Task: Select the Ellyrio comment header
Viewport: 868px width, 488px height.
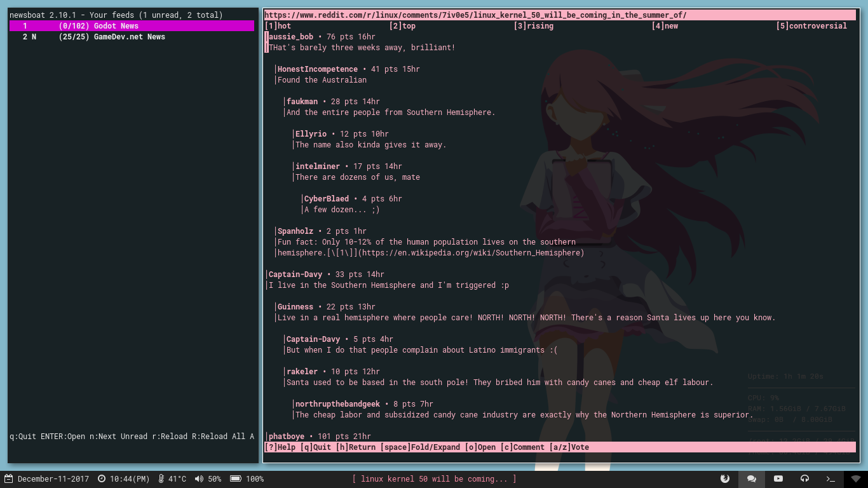Action: (x=342, y=134)
